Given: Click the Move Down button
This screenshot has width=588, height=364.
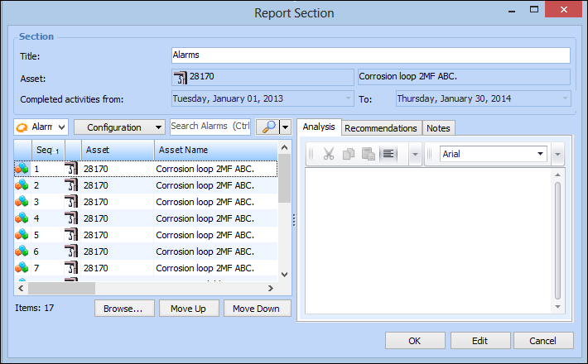Looking at the screenshot, I should [x=257, y=308].
